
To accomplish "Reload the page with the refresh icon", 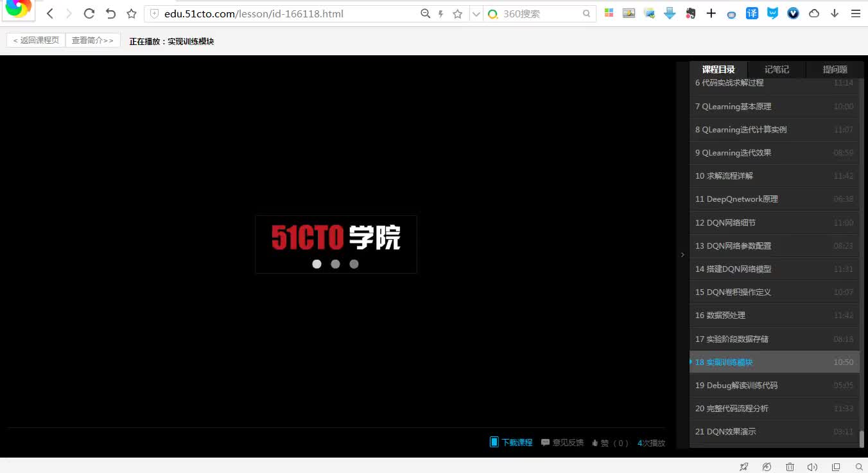I will click(x=89, y=13).
